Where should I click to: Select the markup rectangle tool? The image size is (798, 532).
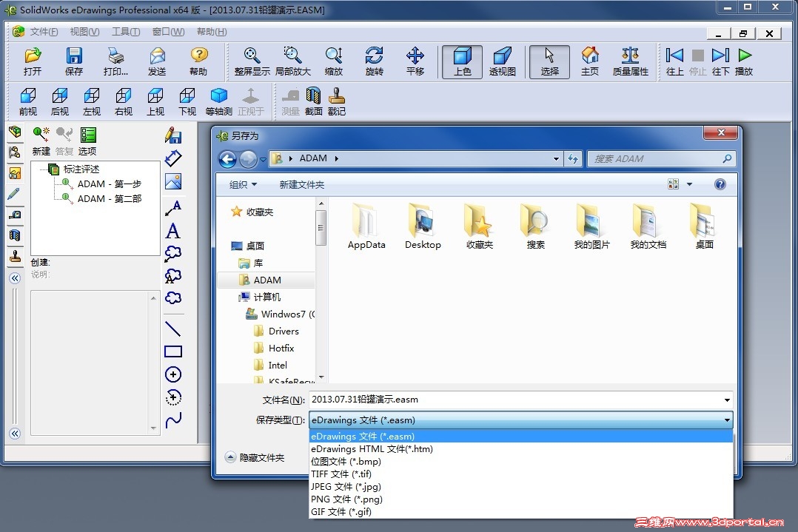[x=173, y=351]
